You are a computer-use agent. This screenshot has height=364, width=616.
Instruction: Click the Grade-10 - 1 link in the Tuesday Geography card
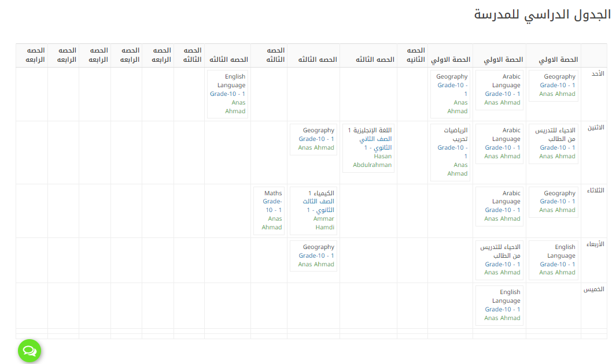tap(558, 202)
